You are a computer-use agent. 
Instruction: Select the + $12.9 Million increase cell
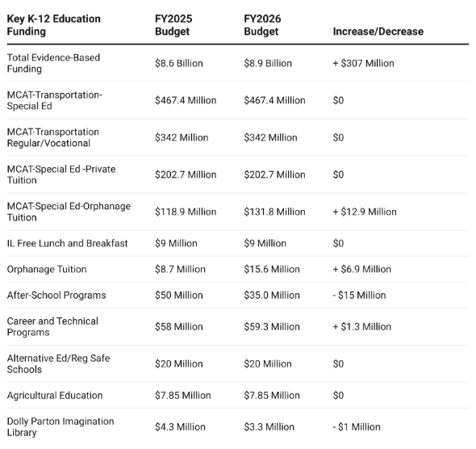[x=365, y=212]
